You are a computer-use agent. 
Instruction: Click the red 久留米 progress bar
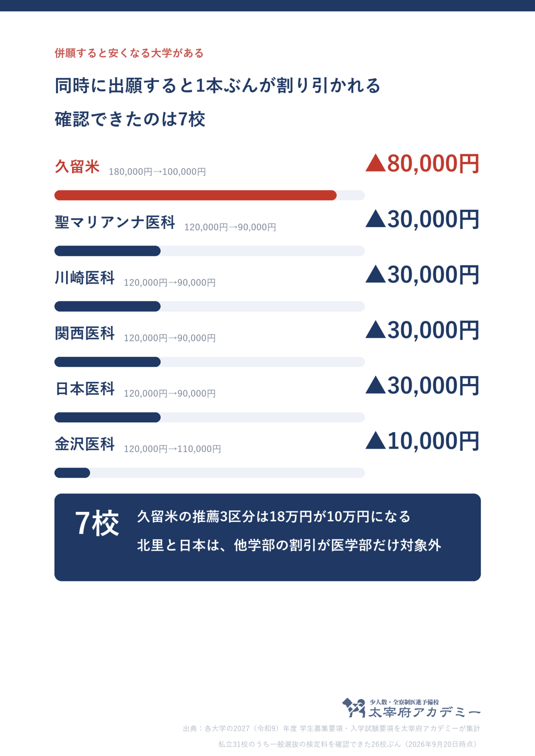click(x=195, y=195)
